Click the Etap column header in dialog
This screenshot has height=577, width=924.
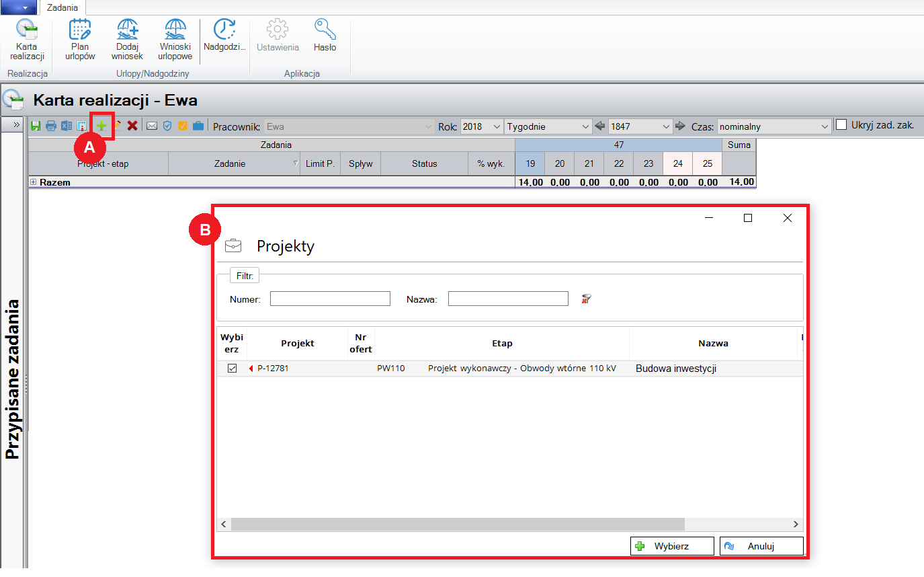point(502,343)
